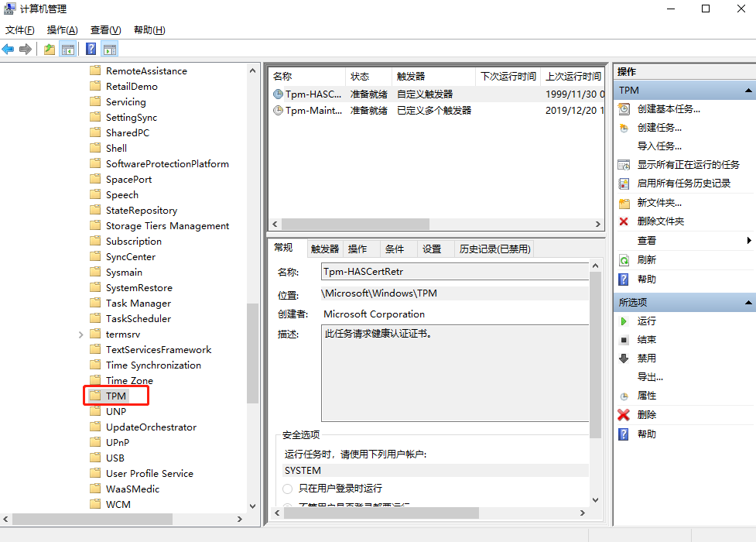Switch to the 触发器 tab

coord(325,249)
